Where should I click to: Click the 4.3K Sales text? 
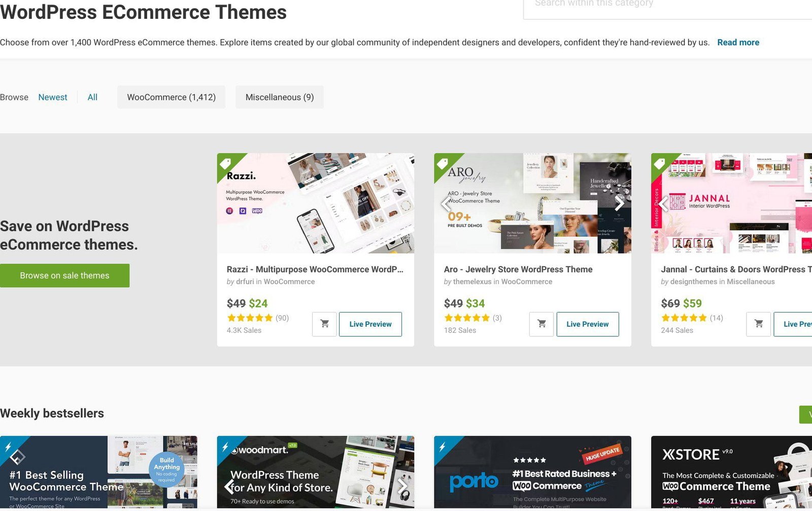244,330
